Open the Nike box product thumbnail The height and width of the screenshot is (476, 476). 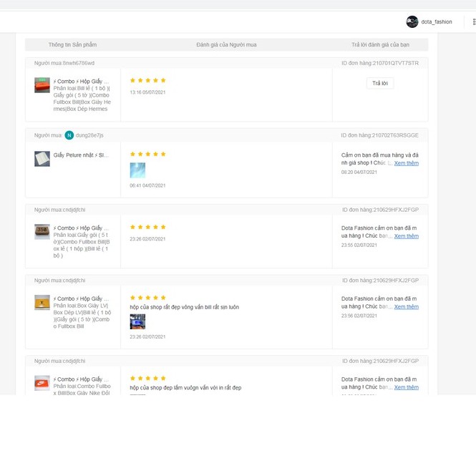pos(42,383)
